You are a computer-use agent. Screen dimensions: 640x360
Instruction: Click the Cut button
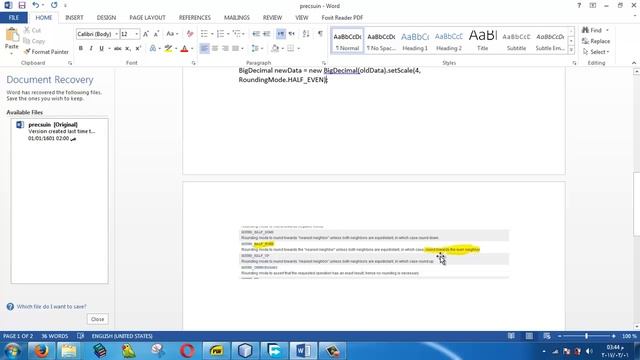pyautogui.click(x=32, y=31)
